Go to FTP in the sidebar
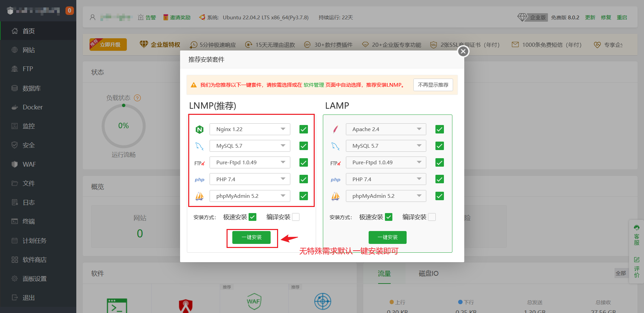The image size is (644, 313). point(38,69)
